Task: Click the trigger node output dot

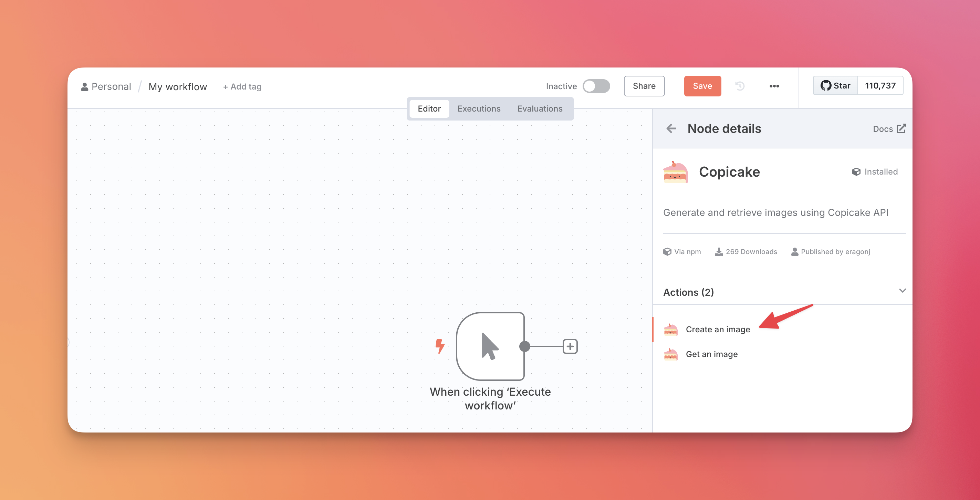Action: [x=525, y=346]
